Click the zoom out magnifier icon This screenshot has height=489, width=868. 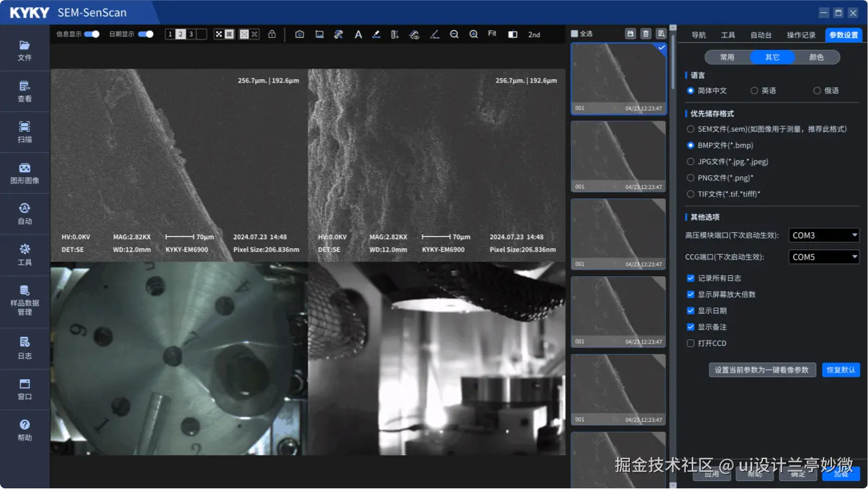point(454,34)
